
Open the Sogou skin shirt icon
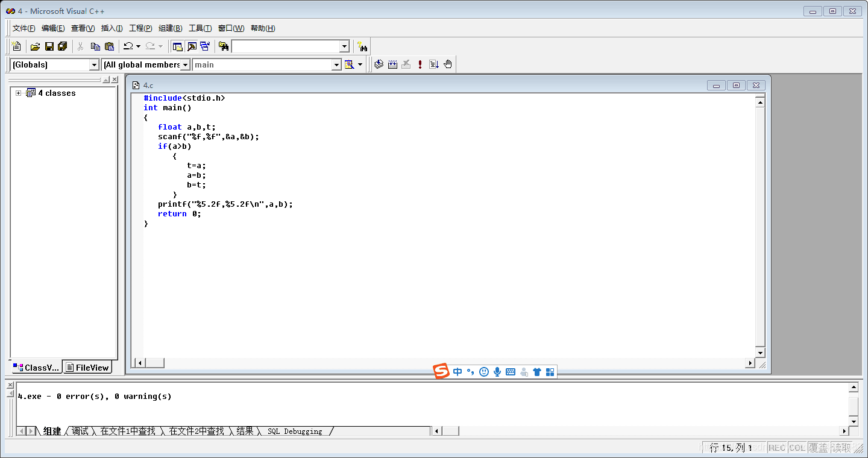tap(537, 372)
